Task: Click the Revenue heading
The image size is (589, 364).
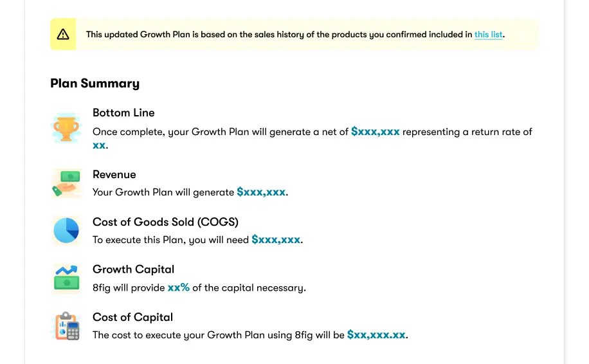Action: [x=114, y=174]
